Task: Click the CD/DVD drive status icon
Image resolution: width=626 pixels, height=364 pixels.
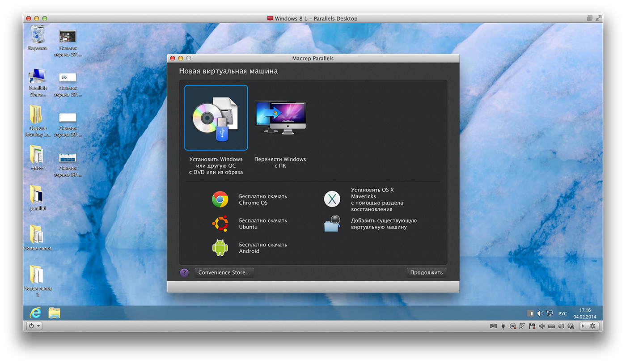Action: coord(513,326)
